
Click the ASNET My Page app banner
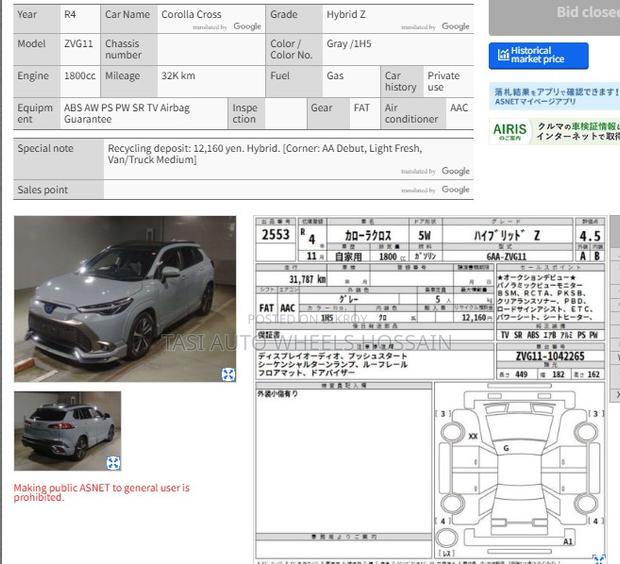tap(554, 96)
